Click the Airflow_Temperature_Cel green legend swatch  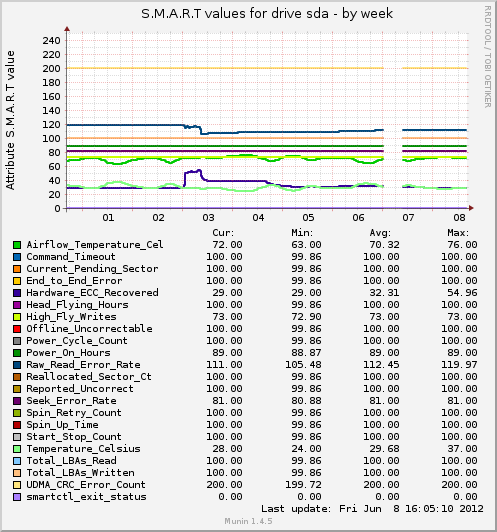click(x=17, y=245)
